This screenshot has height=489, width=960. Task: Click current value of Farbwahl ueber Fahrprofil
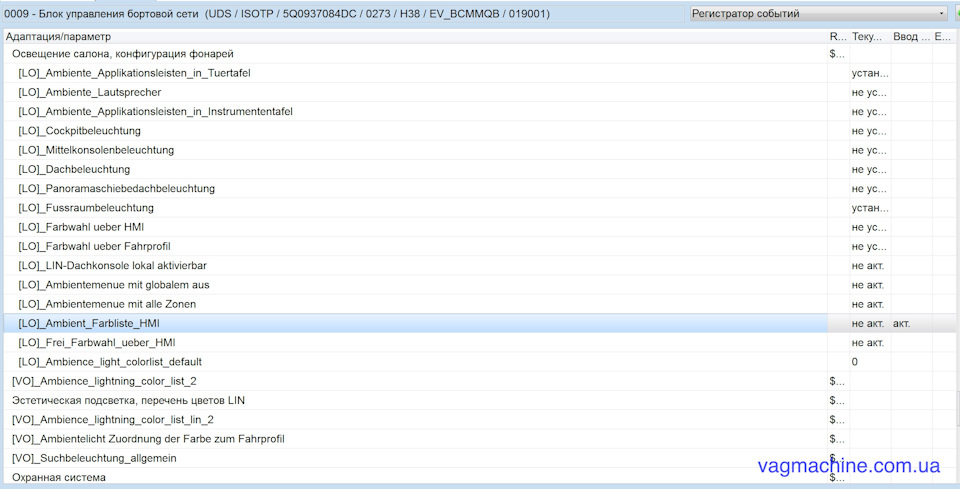[x=869, y=247]
